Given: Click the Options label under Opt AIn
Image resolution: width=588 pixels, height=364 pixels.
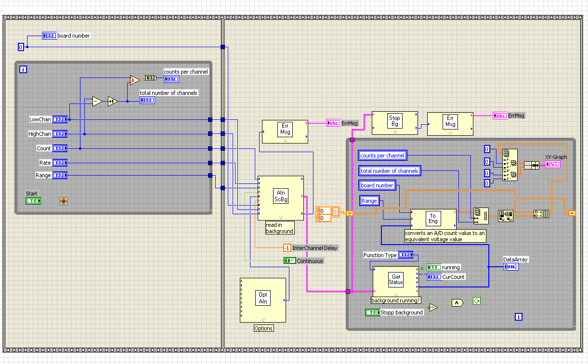Looking at the screenshot, I should tap(263, 328).
